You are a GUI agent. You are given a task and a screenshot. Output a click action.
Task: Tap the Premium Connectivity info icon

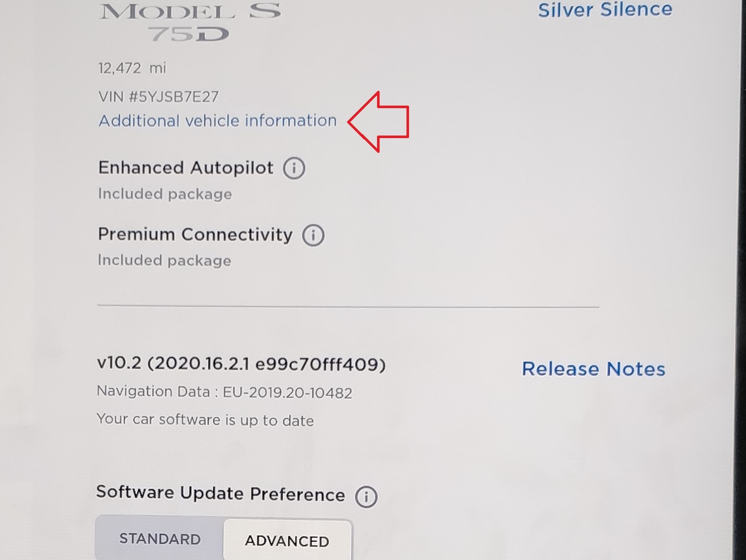313,235
